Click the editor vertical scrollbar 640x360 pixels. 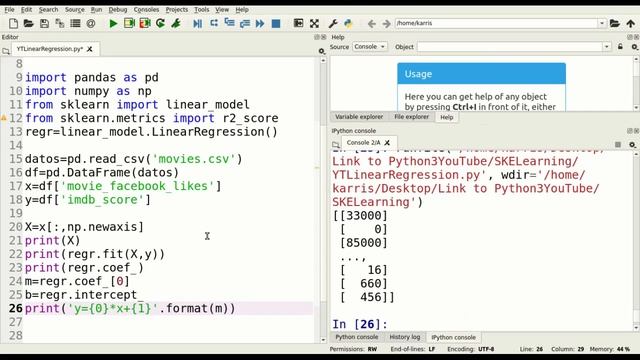[x=323, y=199]
